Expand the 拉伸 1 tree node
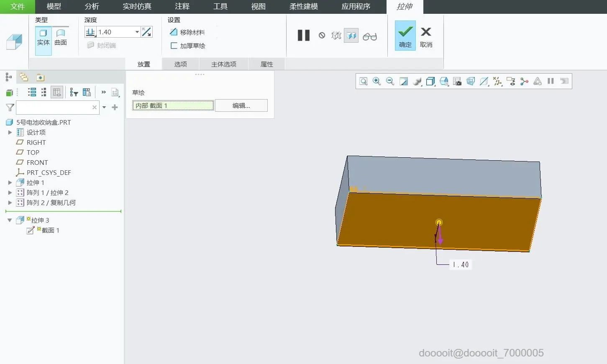 [x=10, y=182]
